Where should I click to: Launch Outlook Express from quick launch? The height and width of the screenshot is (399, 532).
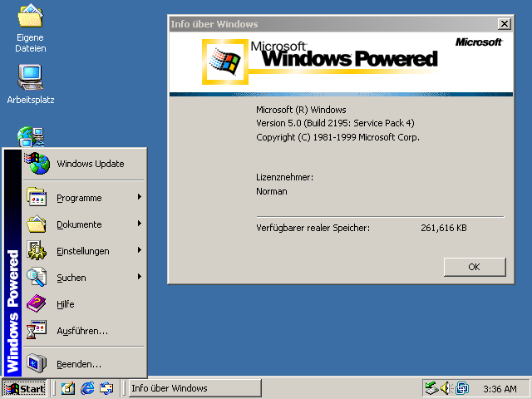(x=106, y=388)
